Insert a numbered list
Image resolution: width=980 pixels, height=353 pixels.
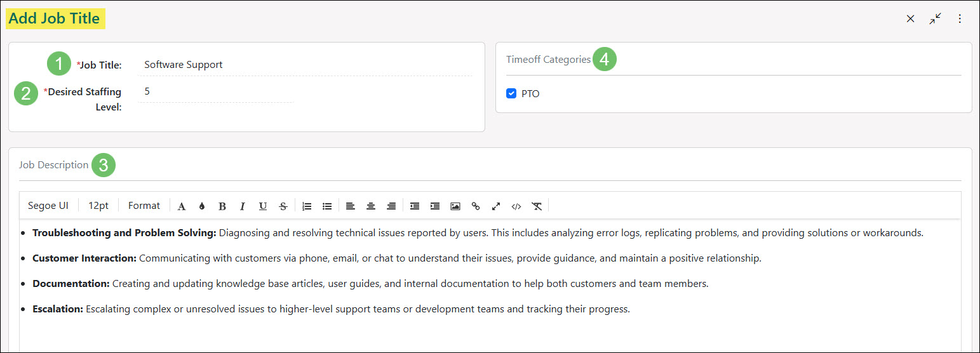click(x=307, y=206)
